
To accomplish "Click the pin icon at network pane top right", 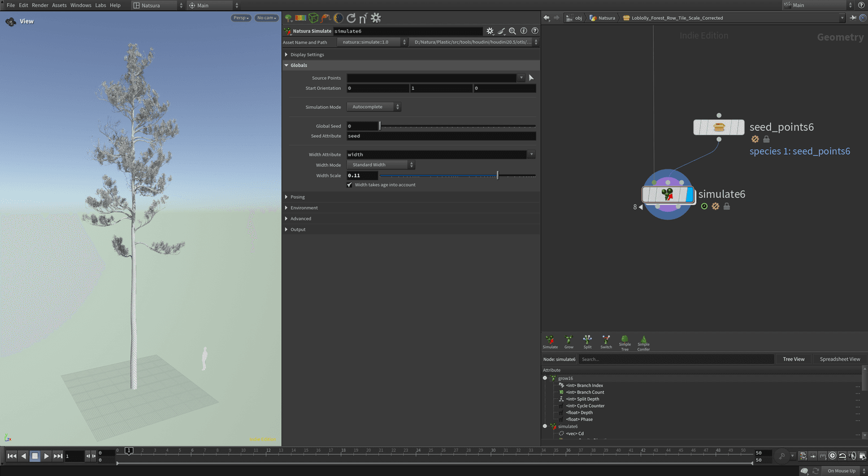I will pos(853,18).
